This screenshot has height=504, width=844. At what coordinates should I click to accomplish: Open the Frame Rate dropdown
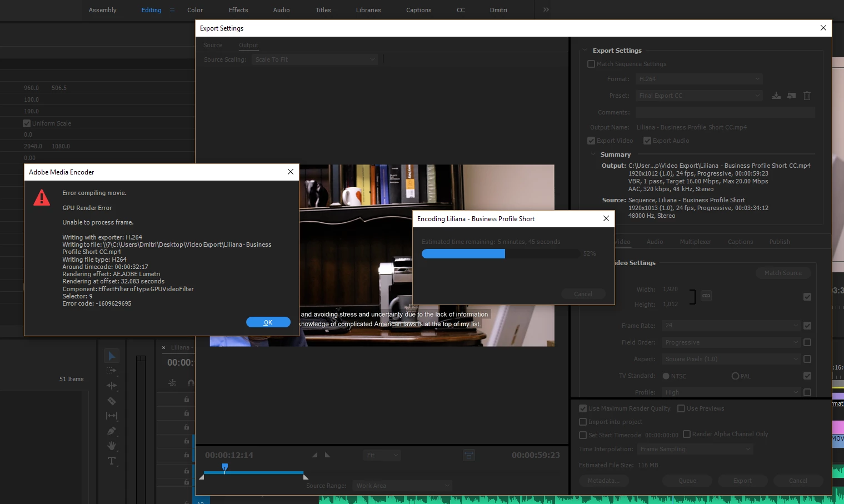point(731,326)
